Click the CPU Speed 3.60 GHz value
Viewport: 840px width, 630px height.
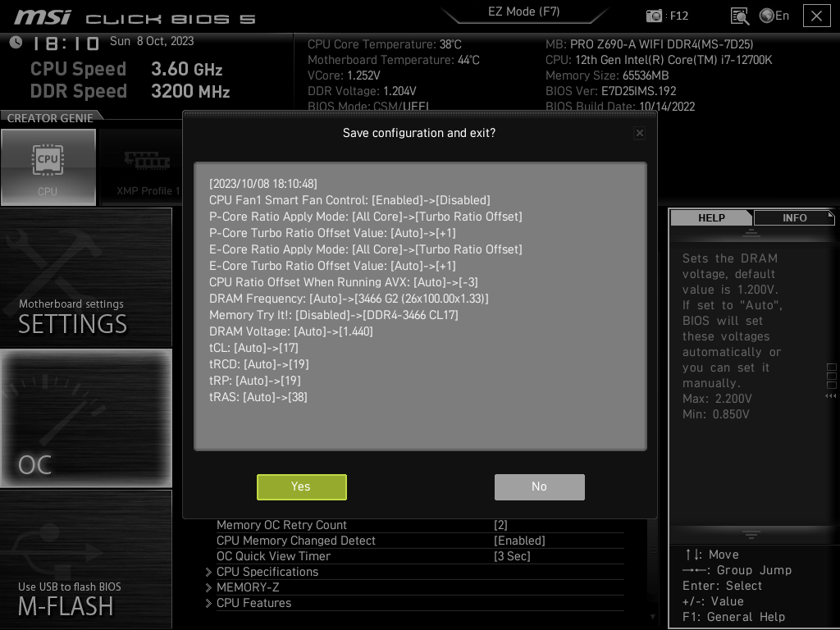186,69
